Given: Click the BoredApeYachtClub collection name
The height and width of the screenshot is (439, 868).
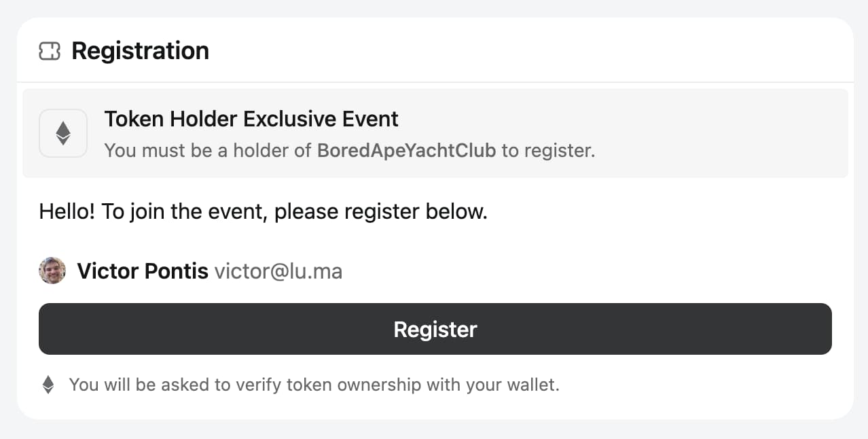Looking at the screenshot, I should [x=406, y=150].
